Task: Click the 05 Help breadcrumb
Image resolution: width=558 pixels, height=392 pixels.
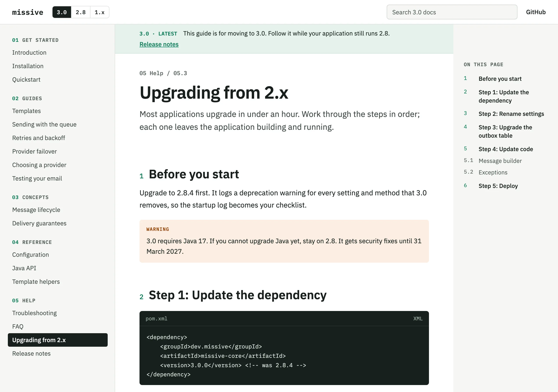Action: [x=151, y=73]
